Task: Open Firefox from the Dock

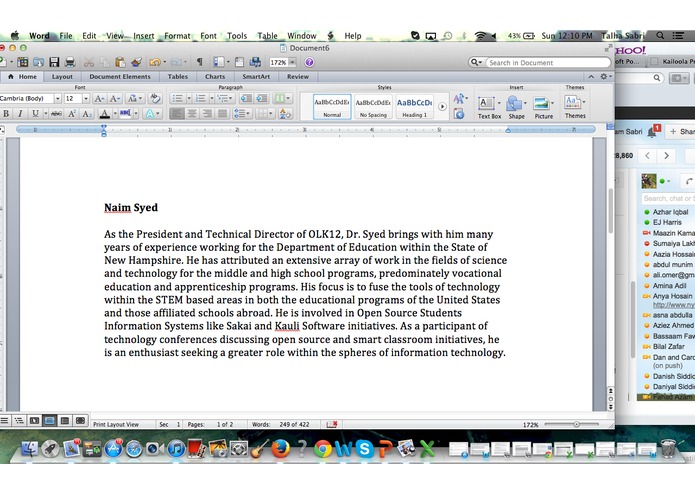Action: (280, 448)
